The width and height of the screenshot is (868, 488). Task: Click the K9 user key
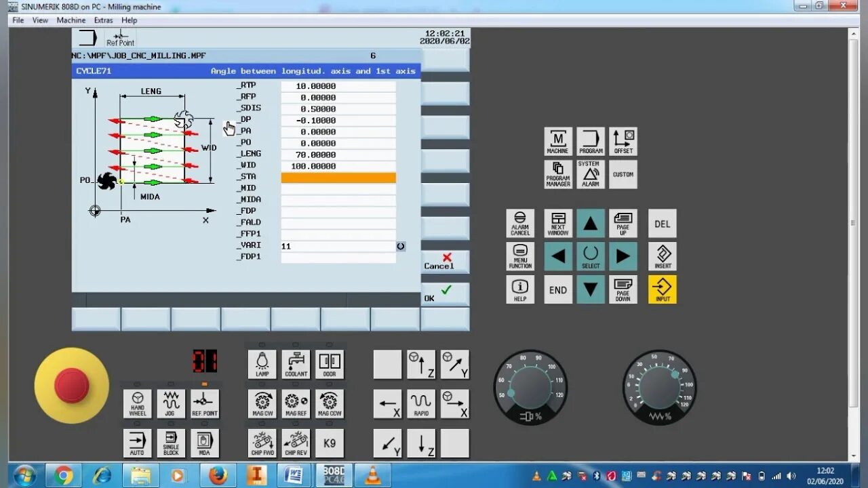[x=330, y=443]
